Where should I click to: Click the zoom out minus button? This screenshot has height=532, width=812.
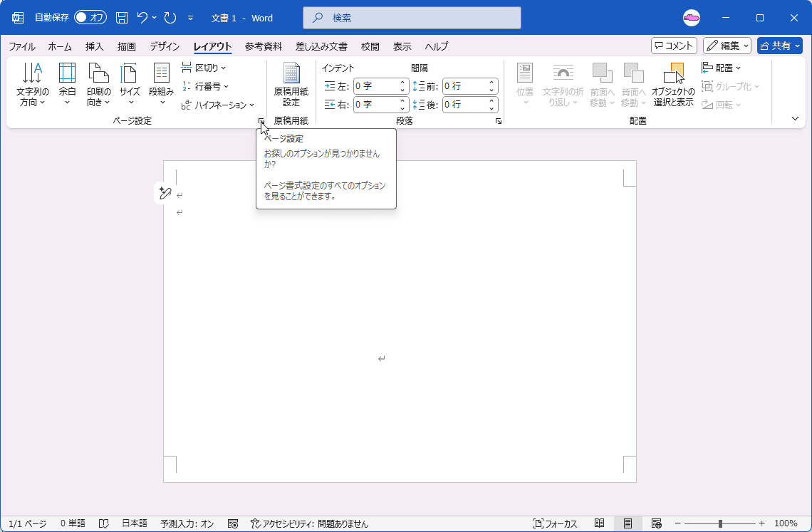pyautogui.click(x=677, y=523)
